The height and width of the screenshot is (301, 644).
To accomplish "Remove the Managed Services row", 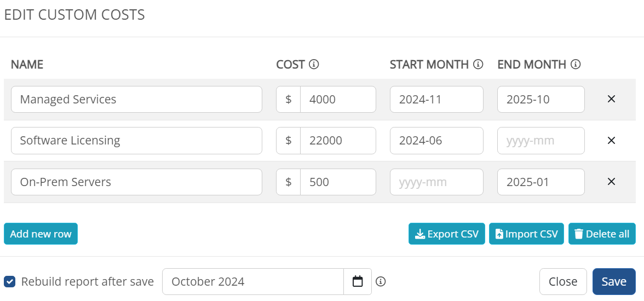I will pos(611,99).
